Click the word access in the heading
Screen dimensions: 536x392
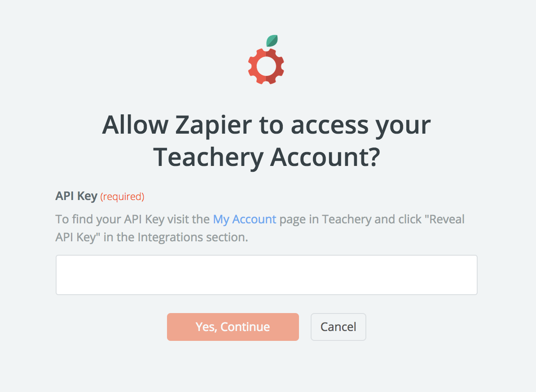tap(330, 126)
